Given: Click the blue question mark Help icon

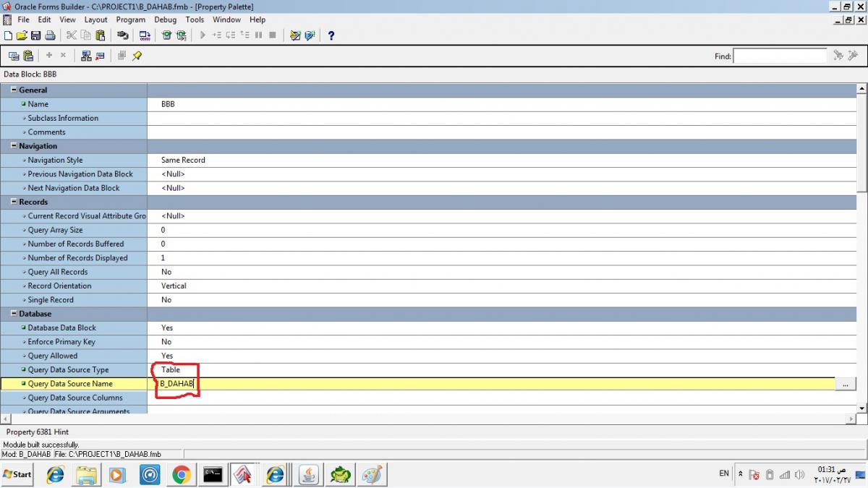Looking at the screenshot, I should pos(331,35).
